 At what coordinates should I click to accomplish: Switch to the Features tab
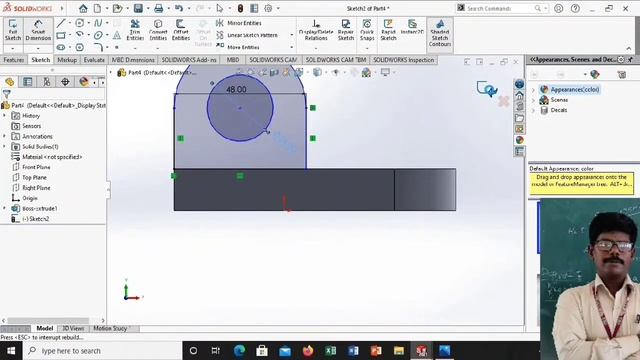click(13, 60)
